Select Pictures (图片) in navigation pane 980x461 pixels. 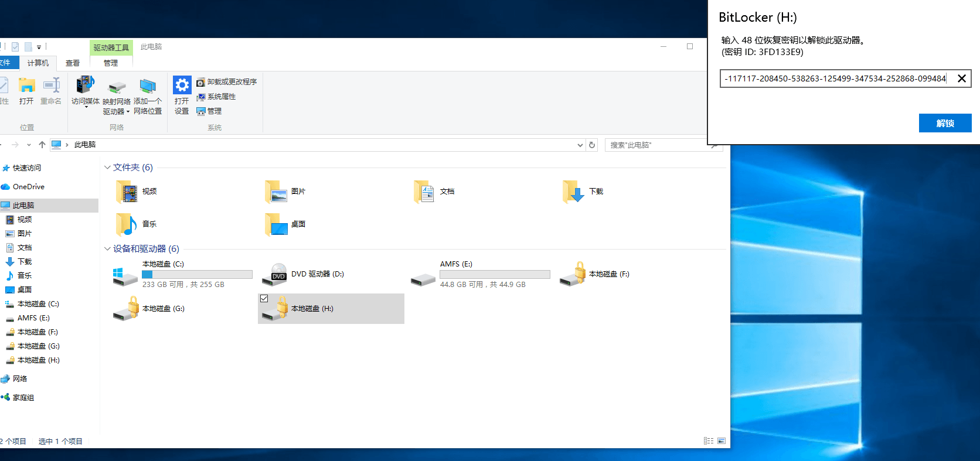[25, 234]
